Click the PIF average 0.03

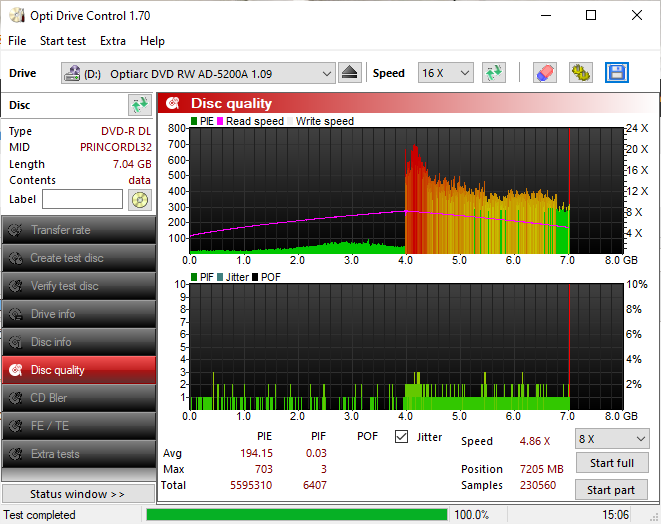316,453
